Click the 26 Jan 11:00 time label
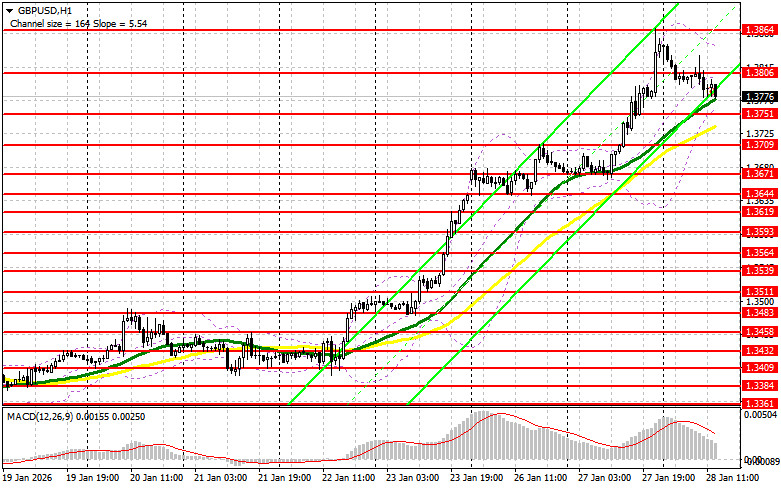 pos(540,478)
